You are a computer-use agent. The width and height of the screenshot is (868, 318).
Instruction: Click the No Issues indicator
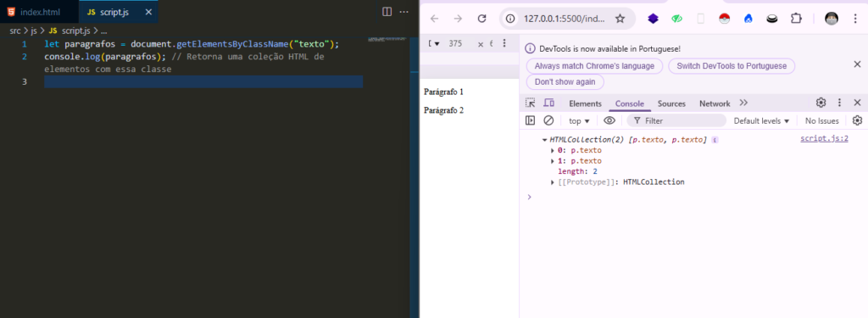(821, 120)
